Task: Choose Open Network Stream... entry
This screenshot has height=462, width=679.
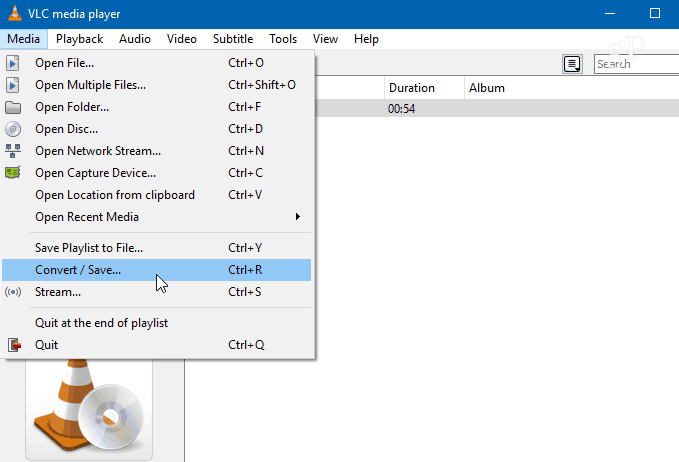Action: tap(157, 151)
